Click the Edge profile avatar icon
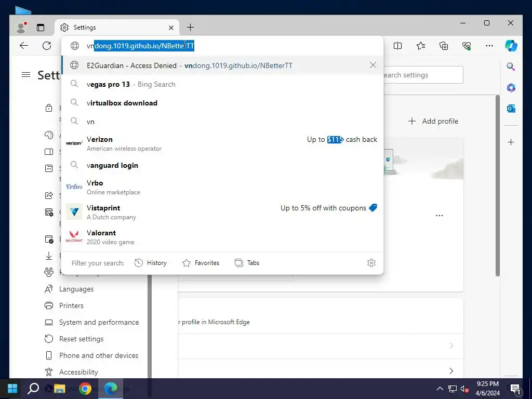Screen dimensions: 532x399 pos(21,28)
